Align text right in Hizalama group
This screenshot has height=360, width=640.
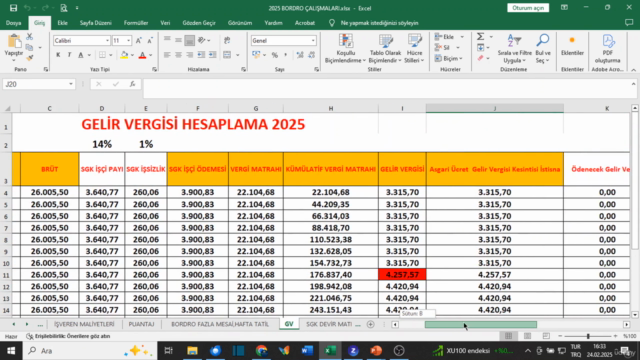tap(189, 55)
